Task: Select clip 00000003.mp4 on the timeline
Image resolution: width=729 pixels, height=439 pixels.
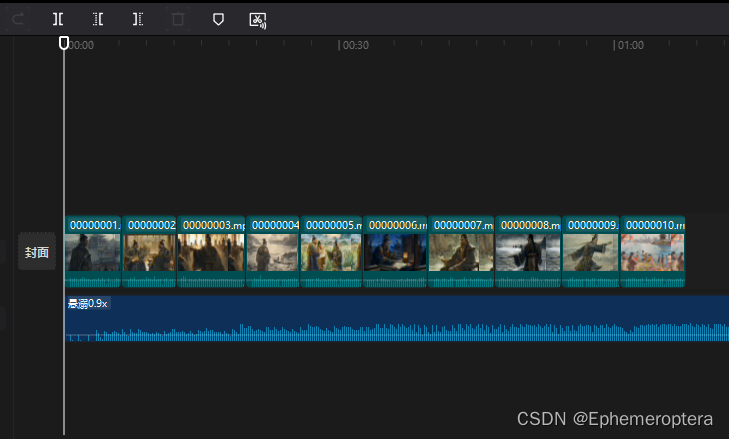Action: pyautogui.click(x=211, y=252)
